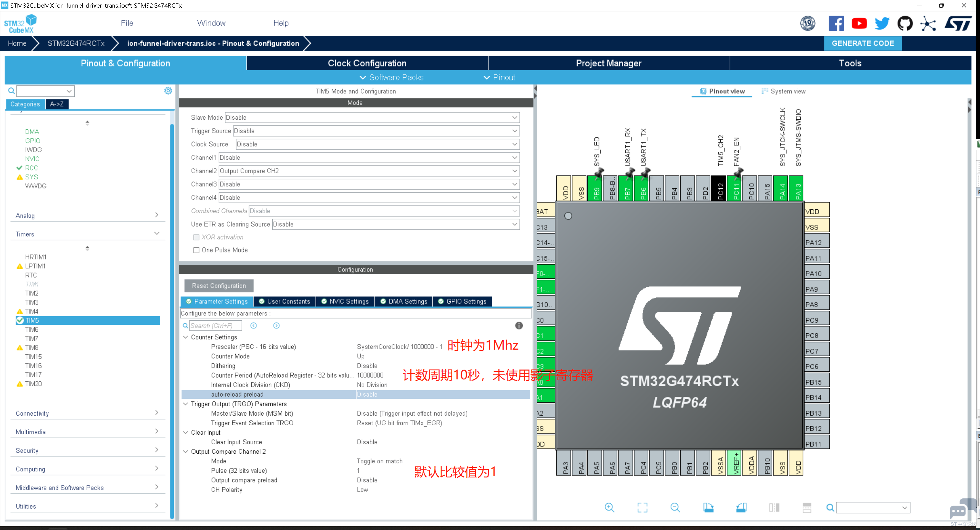Image resolution: width=980 pixels, height=530 pixels.
Task: Open the Twitter bird icon
Action: point(882,24)
